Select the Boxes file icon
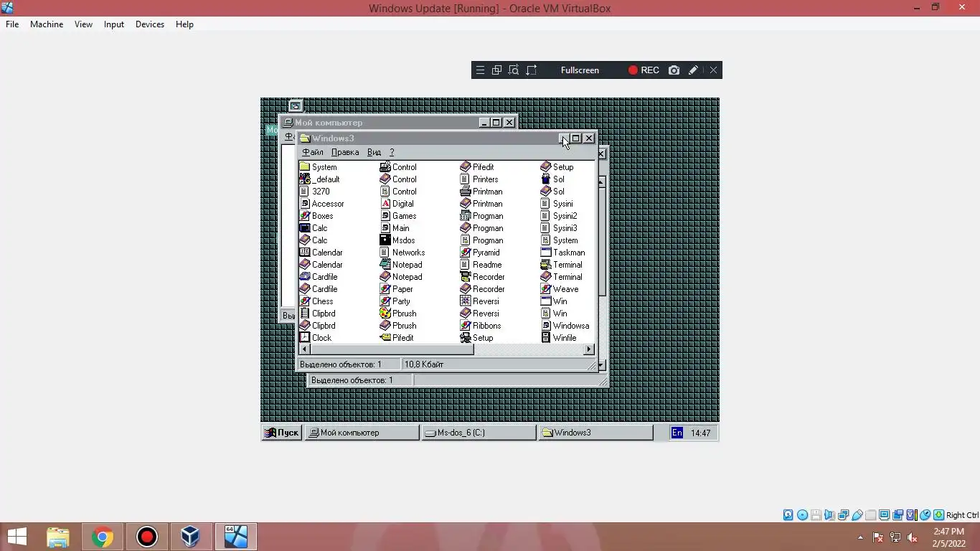This screenshot has height=551, width=980. pos(316,216)
